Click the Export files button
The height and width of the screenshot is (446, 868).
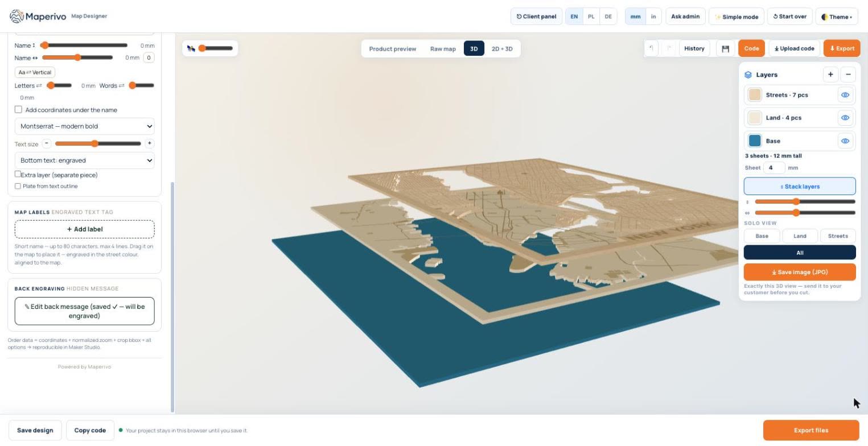pyautogui.click(x=811, y=430)
